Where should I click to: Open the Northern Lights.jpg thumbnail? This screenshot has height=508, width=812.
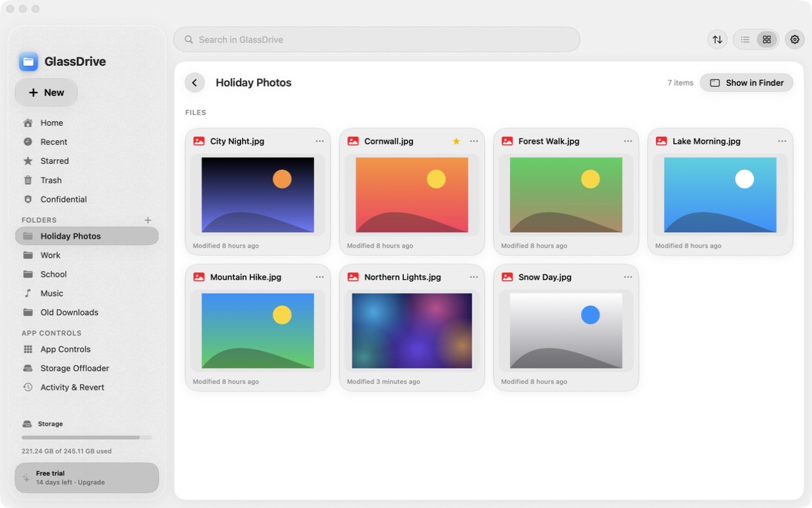point(412,331)
